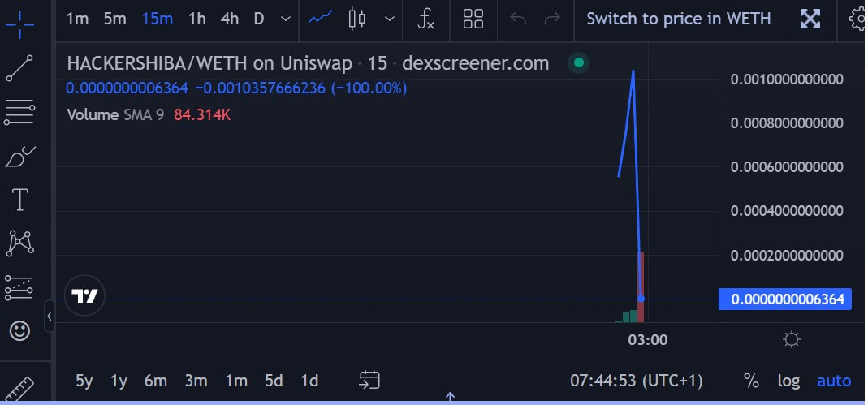Toggle the auto scale mode

pyautogui.click(x=834, y=381)
